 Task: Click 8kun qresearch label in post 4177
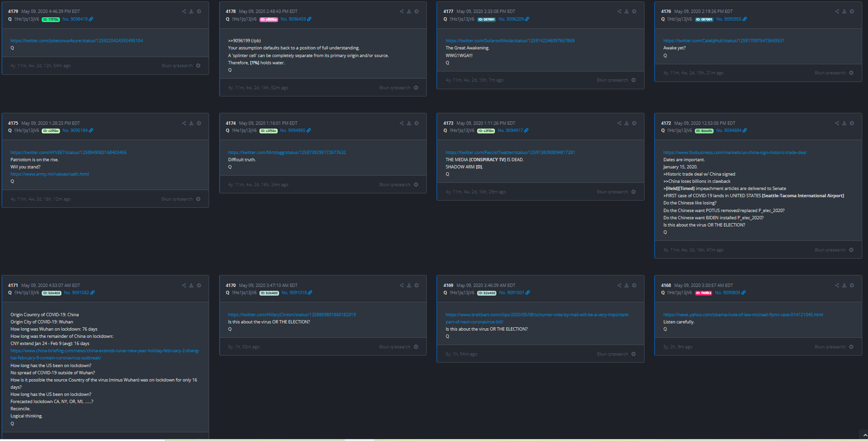(612, 80)
